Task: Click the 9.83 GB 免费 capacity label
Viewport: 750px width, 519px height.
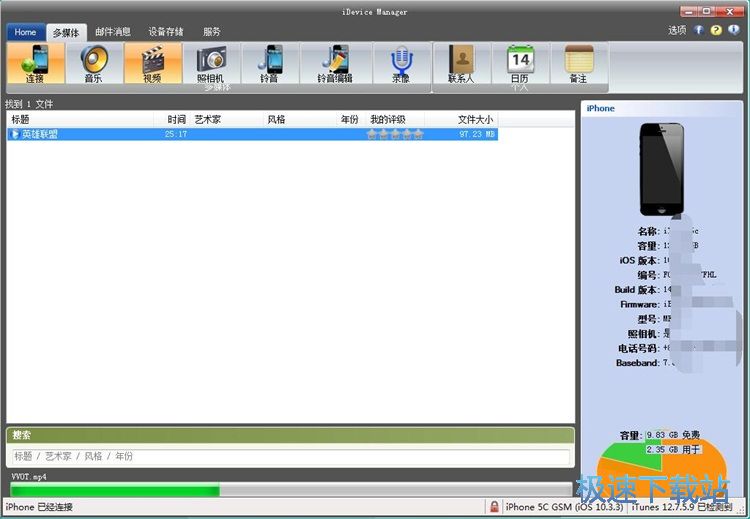Action: point(673,435)
